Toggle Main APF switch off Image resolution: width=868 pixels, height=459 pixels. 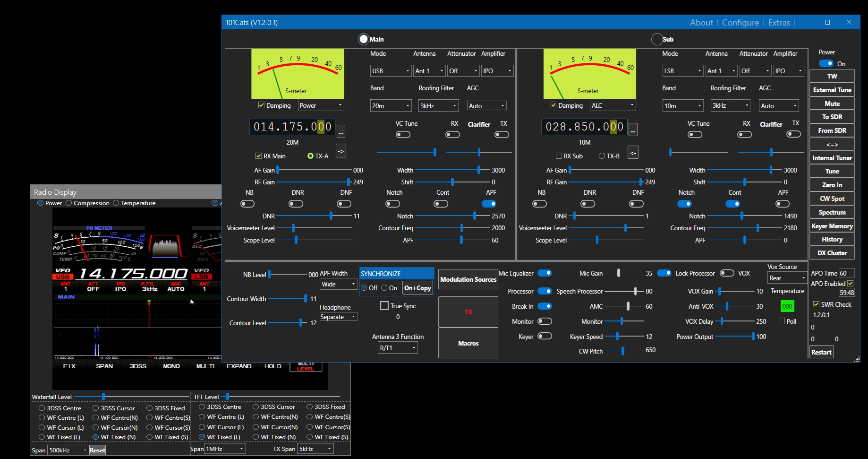[489, 204]
